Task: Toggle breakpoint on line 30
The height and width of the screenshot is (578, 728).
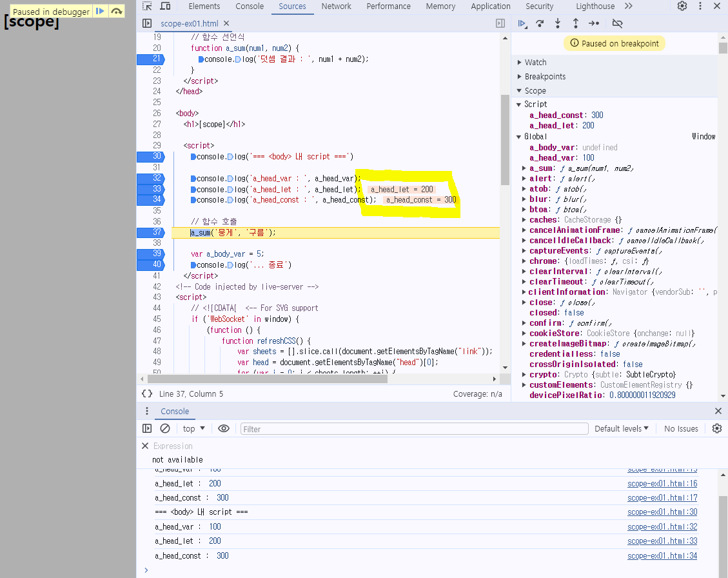Action: pyautogui.click(x=151, y=157)
